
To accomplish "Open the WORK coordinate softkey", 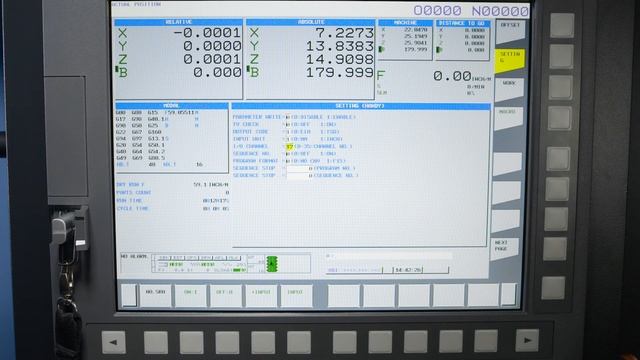I will point(509,89).
